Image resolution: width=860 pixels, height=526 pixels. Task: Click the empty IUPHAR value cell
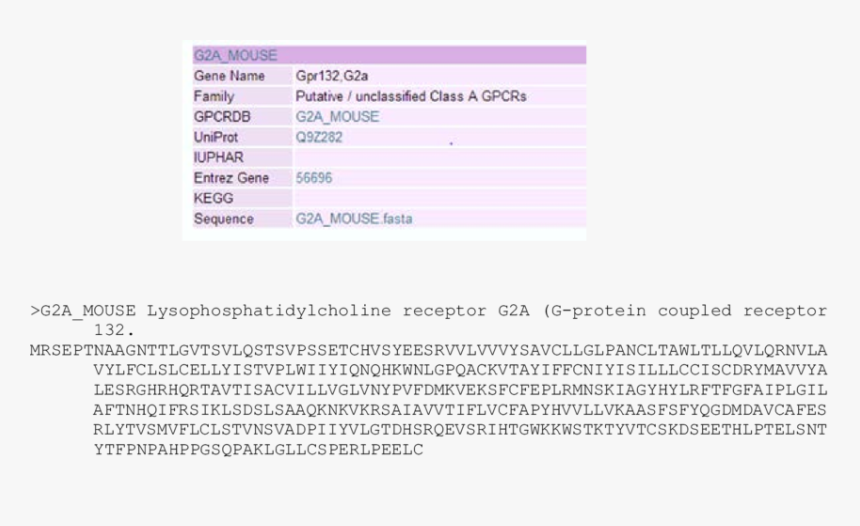[440, 158]
